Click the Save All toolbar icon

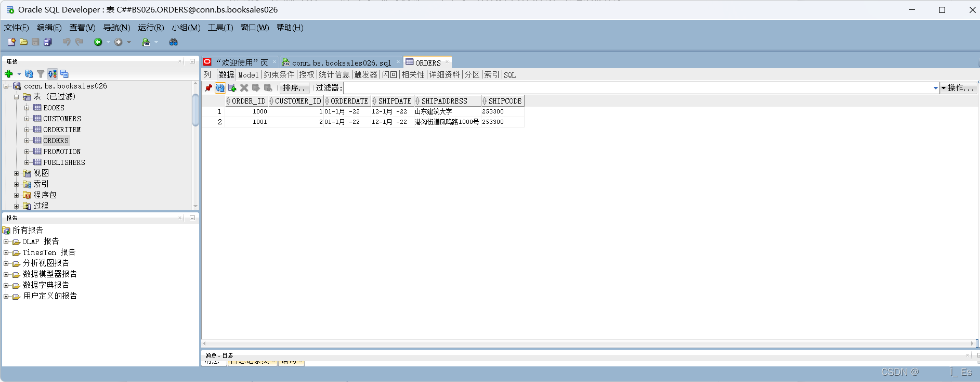pos(48,42)
